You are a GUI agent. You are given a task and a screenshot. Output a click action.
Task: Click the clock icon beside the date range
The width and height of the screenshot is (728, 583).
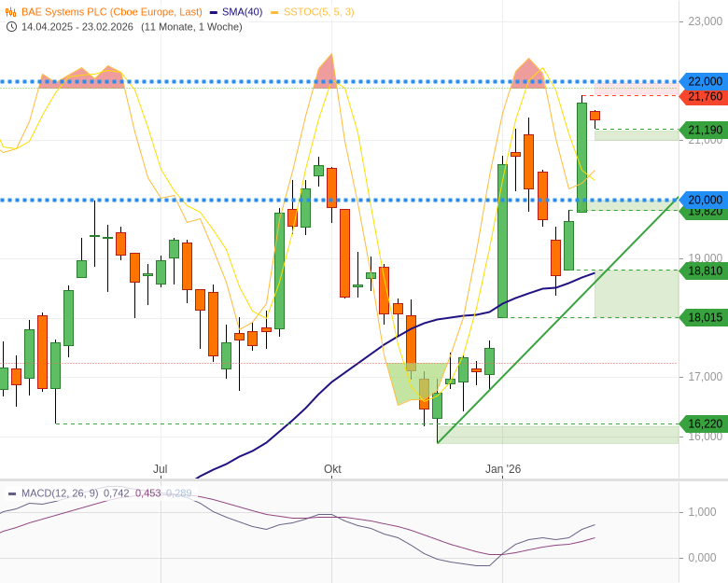click(11, 26)
